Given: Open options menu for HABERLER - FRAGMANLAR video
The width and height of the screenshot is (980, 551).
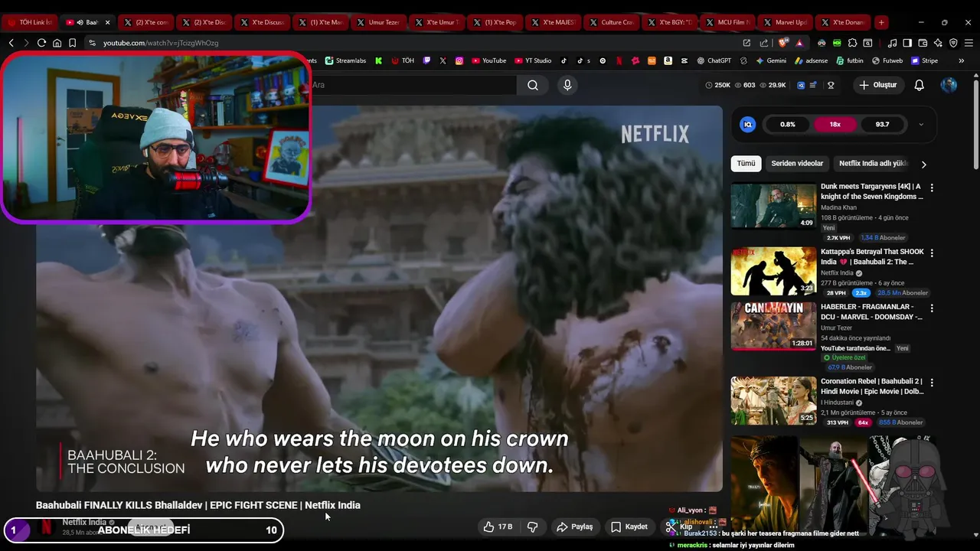Looking at the screenshot, I should pos(932,308).
